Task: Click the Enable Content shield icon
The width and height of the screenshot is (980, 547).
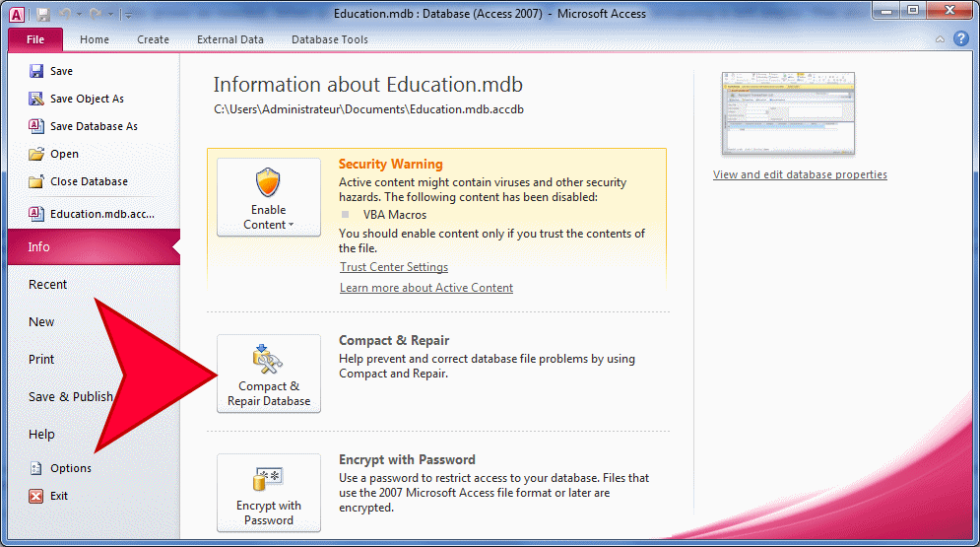Action: [x=268, y=182]
